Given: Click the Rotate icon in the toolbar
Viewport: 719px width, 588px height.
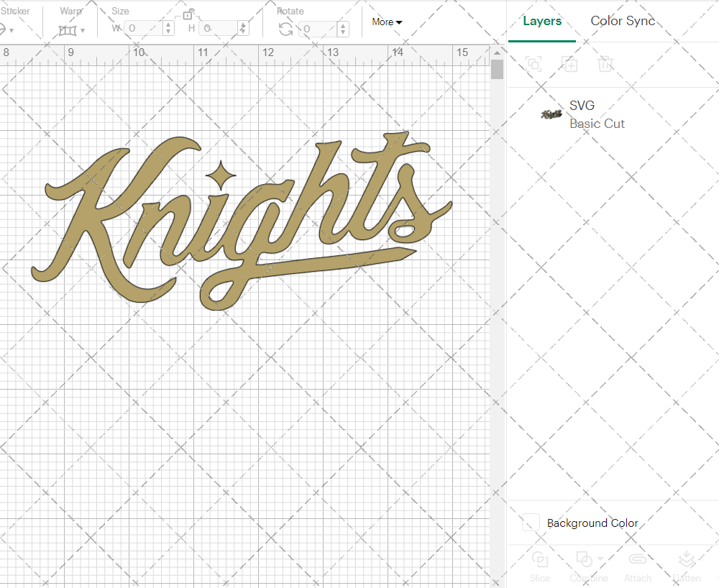Looking at the screenshot, I should pos(285,27).
